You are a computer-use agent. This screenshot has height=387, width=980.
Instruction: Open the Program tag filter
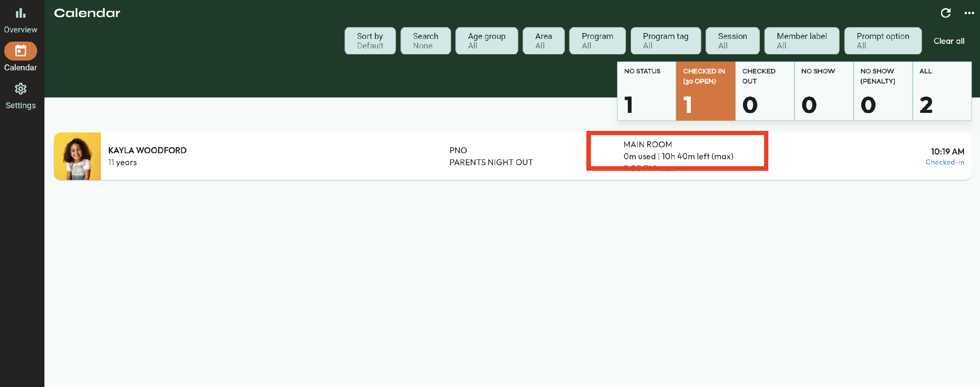[x=665, y=41]
